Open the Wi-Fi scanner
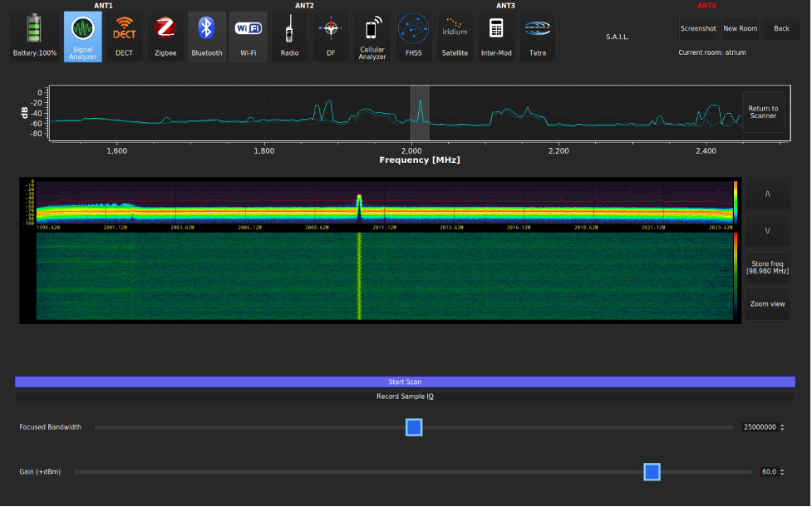812x507 pixels. 248,36
